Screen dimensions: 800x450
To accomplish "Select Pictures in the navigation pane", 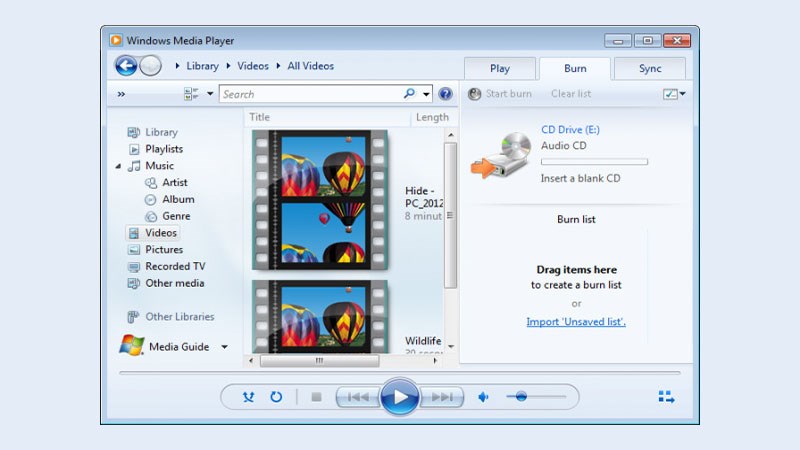I will click(x=164, y=249).
